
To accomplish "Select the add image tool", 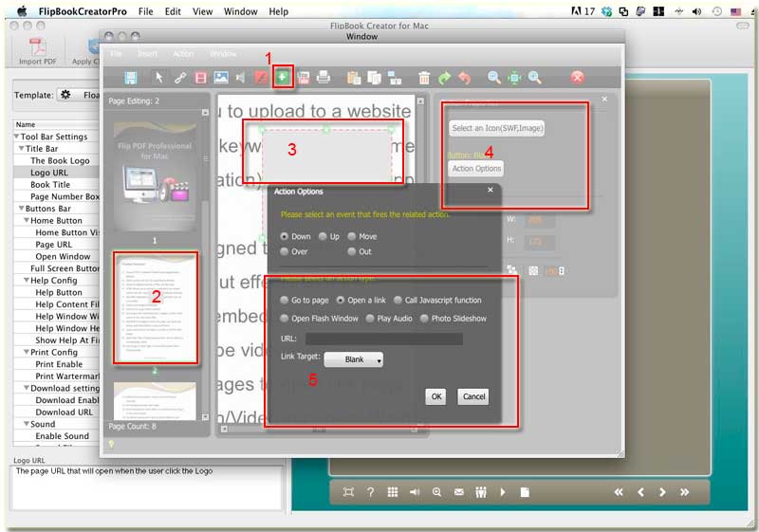I will tap(221, 78).
